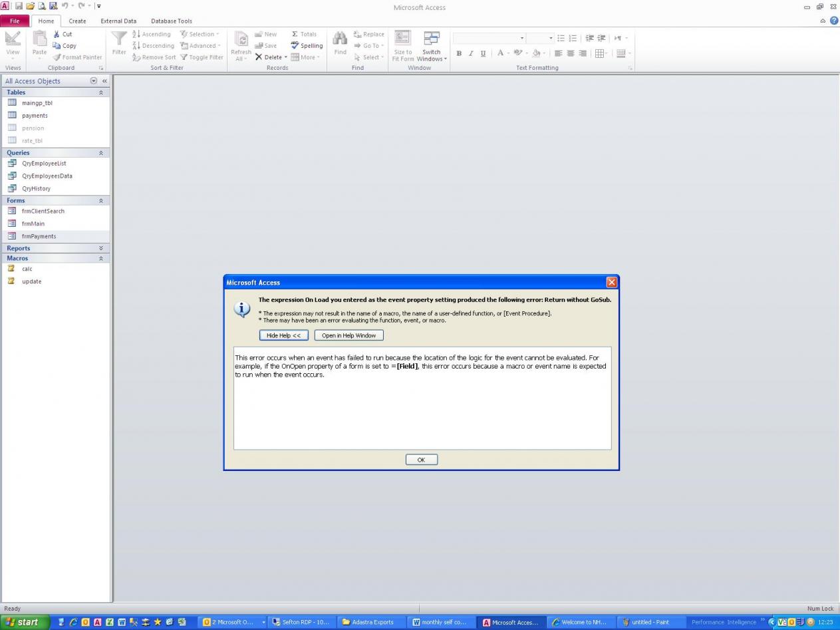Viewport: 840px width, 630px height.
Task: Click the Copy icon in Clipboard group
Action: (x=57, y=46)
